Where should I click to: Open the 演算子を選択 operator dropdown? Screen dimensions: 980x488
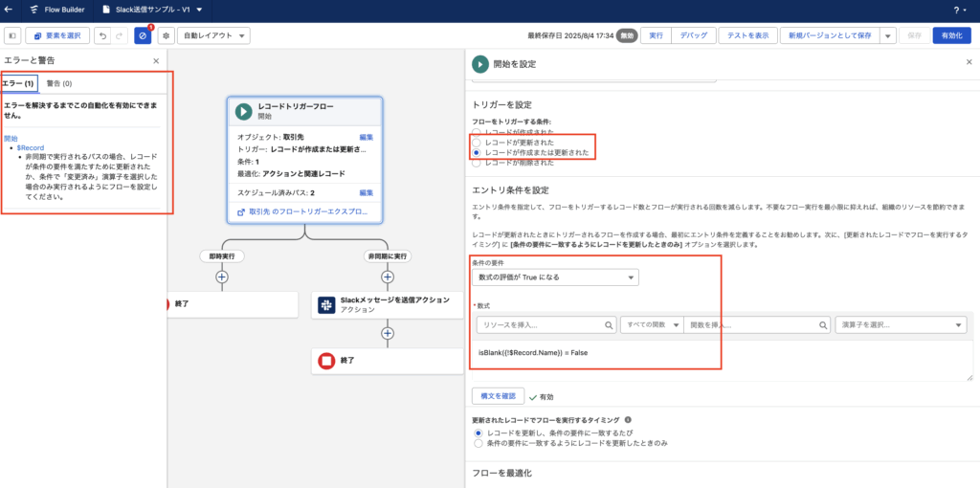point(900,325)
